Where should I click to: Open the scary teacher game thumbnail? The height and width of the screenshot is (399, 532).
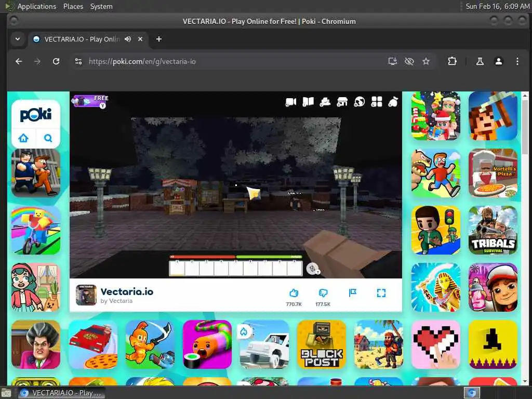click(x=36, y=344)
